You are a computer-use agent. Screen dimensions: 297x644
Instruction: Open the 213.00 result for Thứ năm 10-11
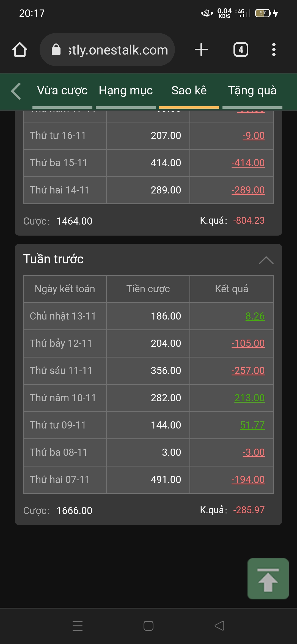point(249,398)
